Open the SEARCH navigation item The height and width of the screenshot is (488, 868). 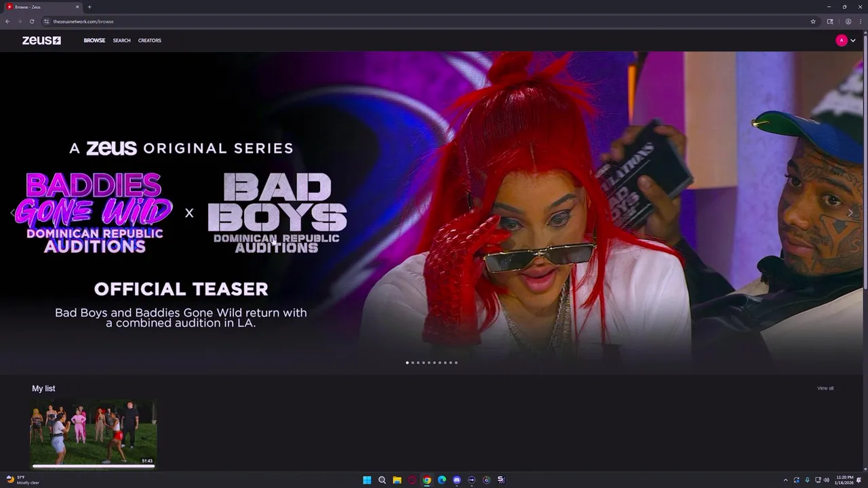121,41
